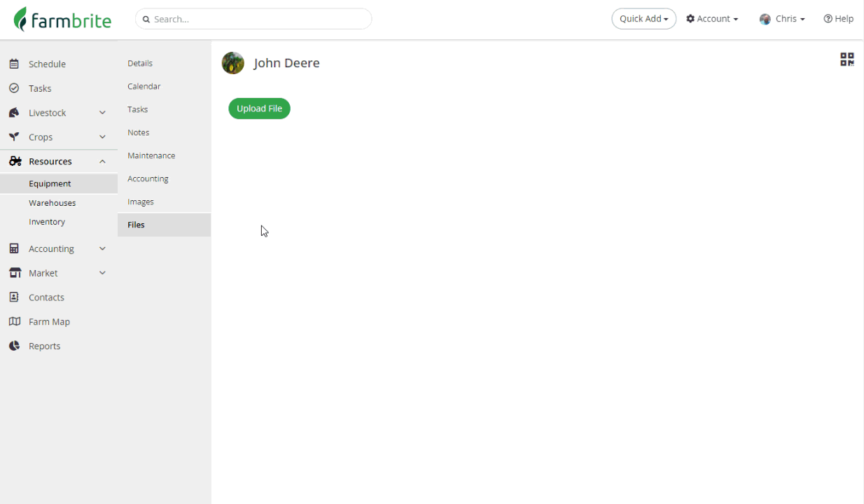Collapse the Resources section chevron

102,161
